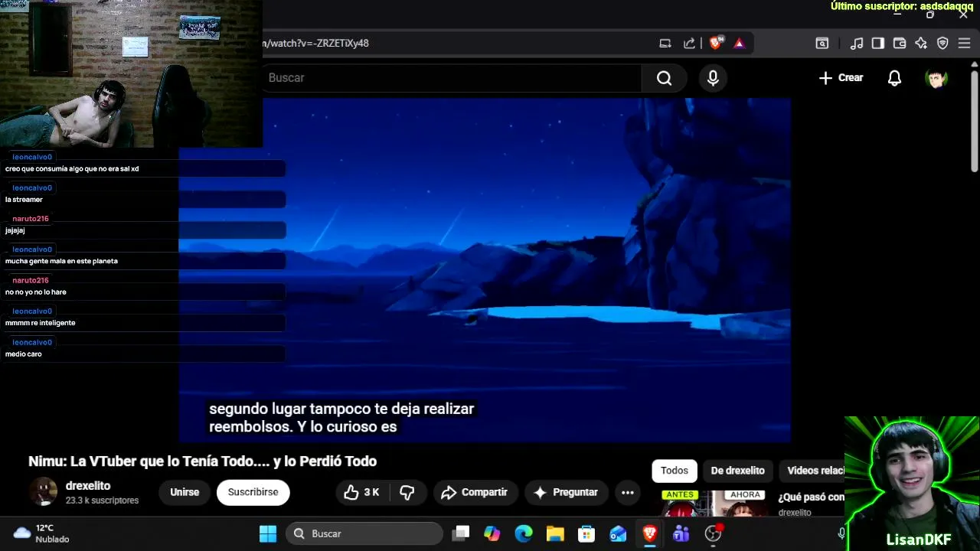The image size is (980, 551).
Task: Open YouTube notifications bell
Action: [894, 78]
